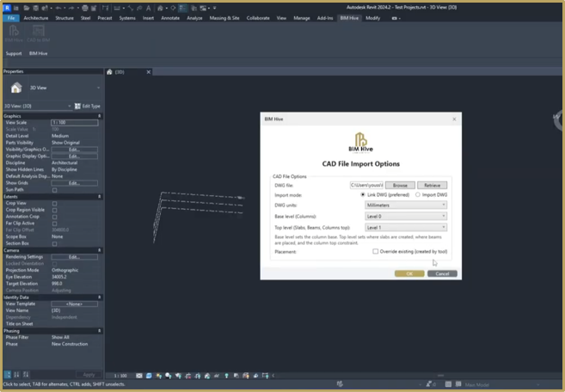Viewport: 565px width, 392px height.
Task: Click the Retrieve button
Action: pos(432,185)
